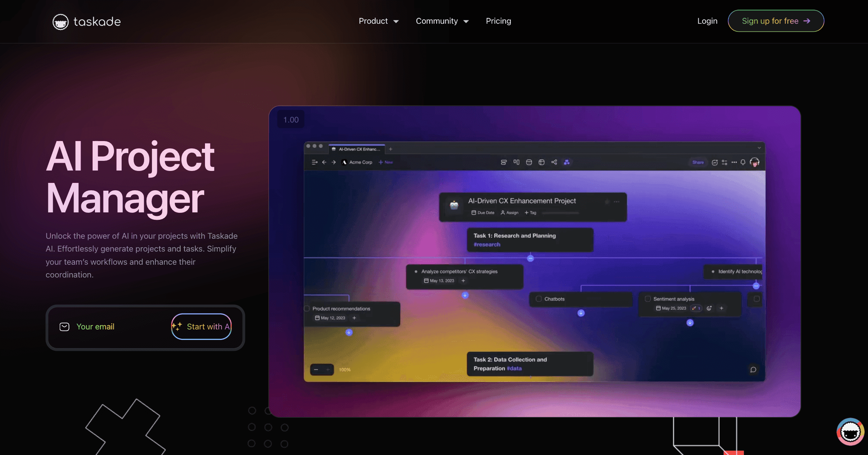Click the 100% zoom level indicator
The width and height of the screenshot is (868, 455).
[345, 370]
